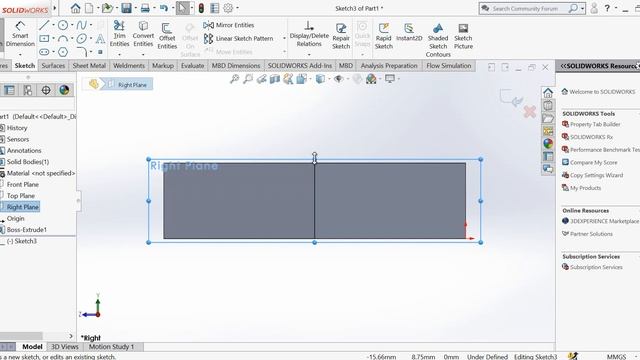Image resolution: width=640 pixels, height=360 pixels.
Task: Click the New document icon
Action: tap(89, 8)
